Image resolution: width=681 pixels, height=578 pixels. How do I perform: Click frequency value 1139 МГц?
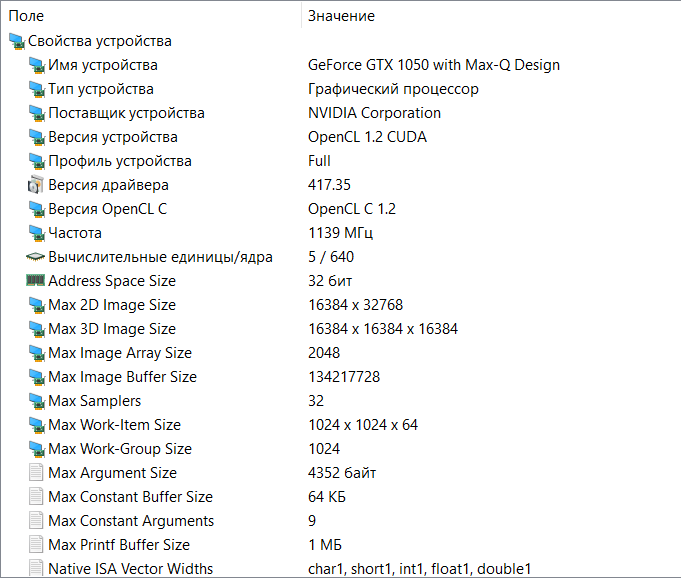(340, 233)
